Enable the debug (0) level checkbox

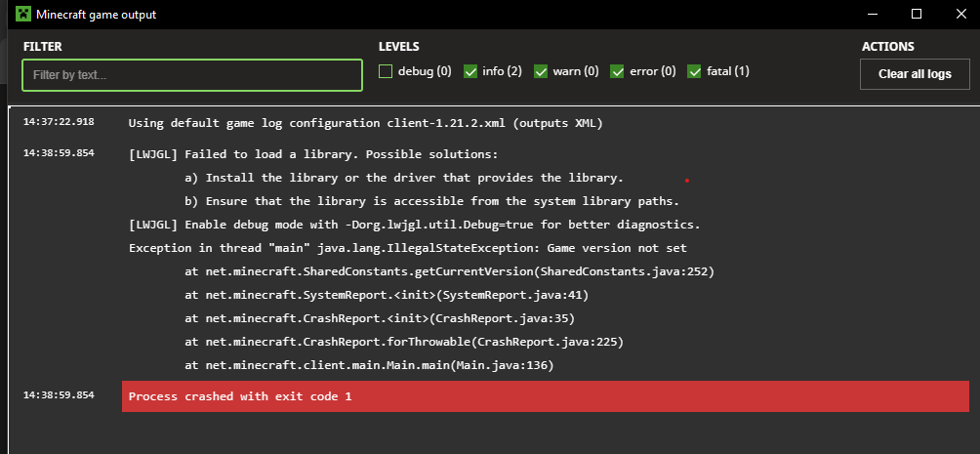point(386,71)
